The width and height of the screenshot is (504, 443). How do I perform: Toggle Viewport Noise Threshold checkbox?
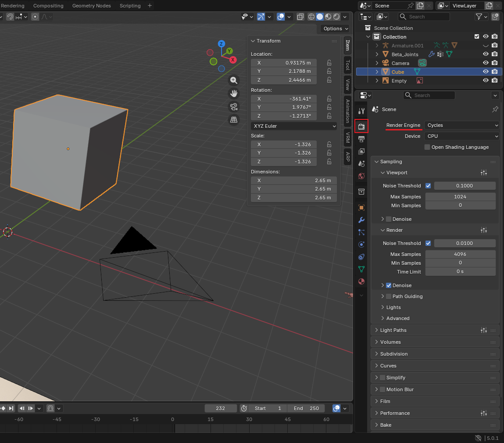[x=428, y=186]
